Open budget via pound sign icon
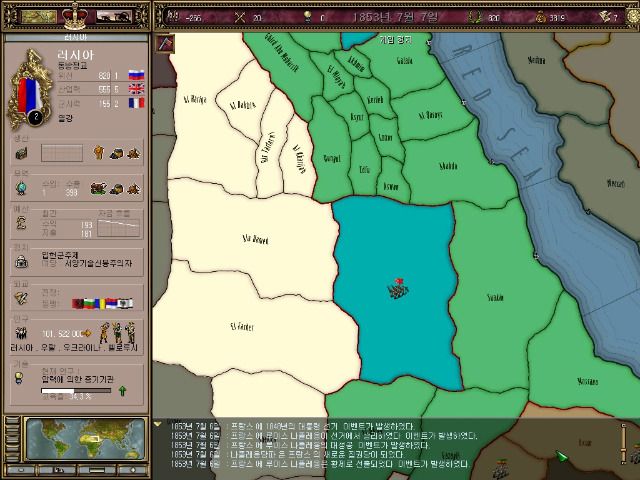 click(21, 222)
